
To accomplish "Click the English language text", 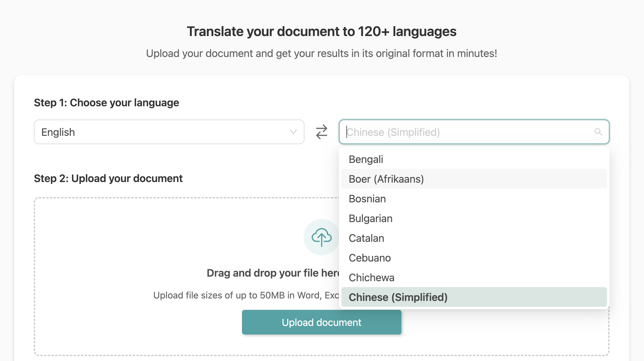I will click(58, 132).
